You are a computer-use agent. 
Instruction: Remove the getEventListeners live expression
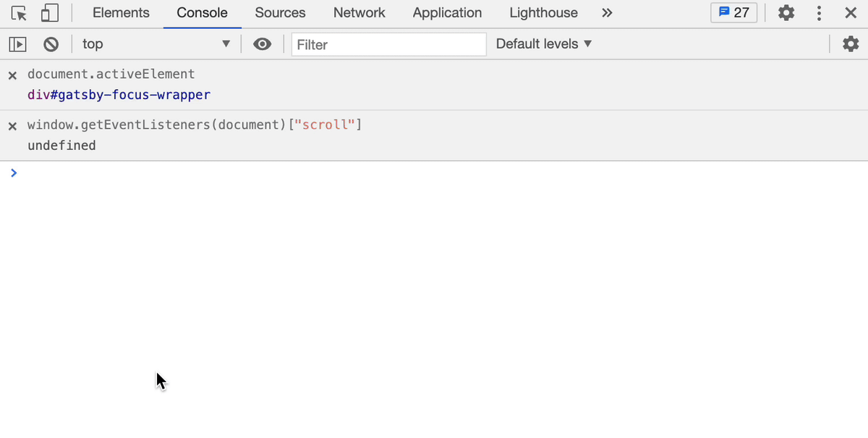(12, 126)
